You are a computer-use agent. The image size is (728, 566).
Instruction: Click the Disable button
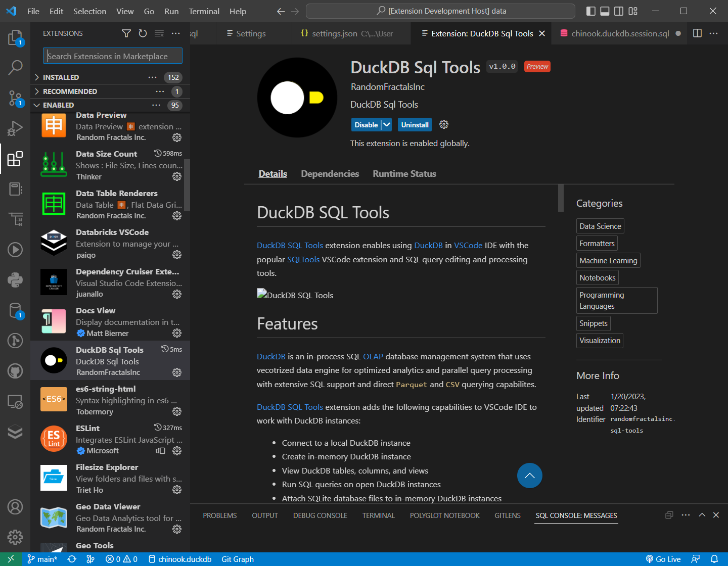click(x=366, y=125)
